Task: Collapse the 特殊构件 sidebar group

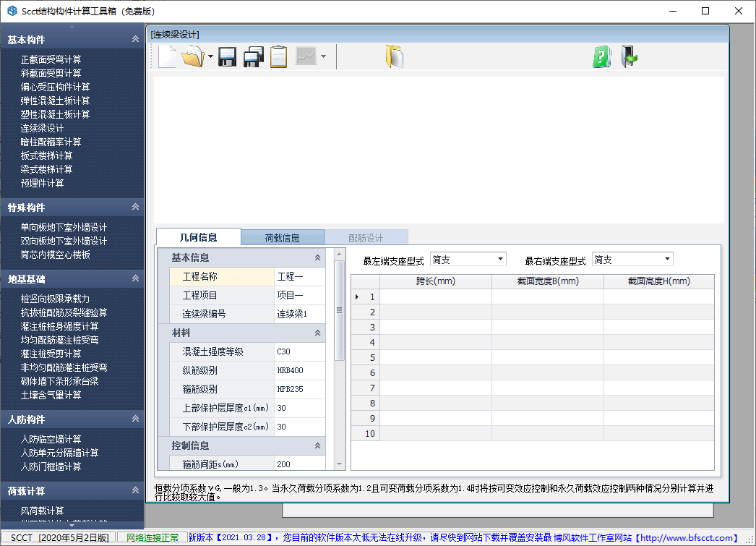Action: tap(135, 207)
